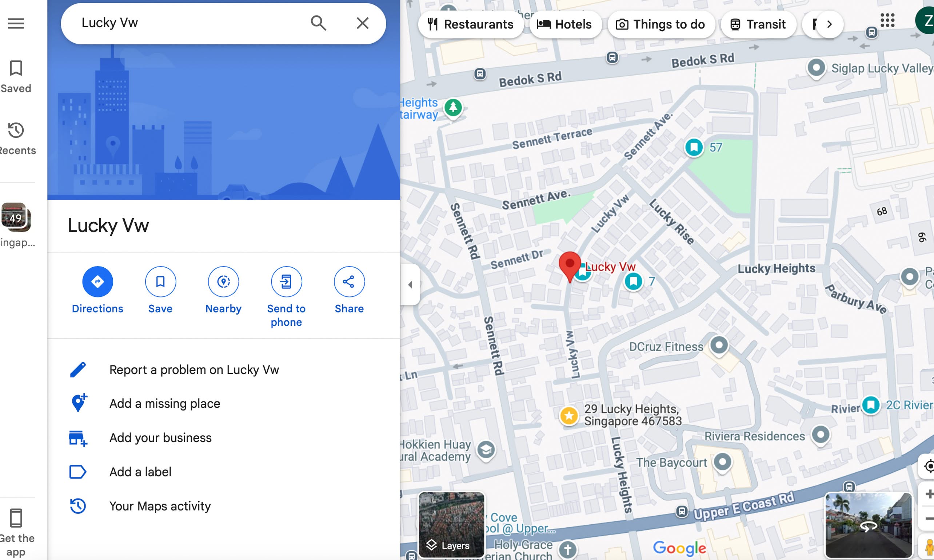
Task: Click Report a problem on Lucky Vw
Action: click(x=194, y=370)
